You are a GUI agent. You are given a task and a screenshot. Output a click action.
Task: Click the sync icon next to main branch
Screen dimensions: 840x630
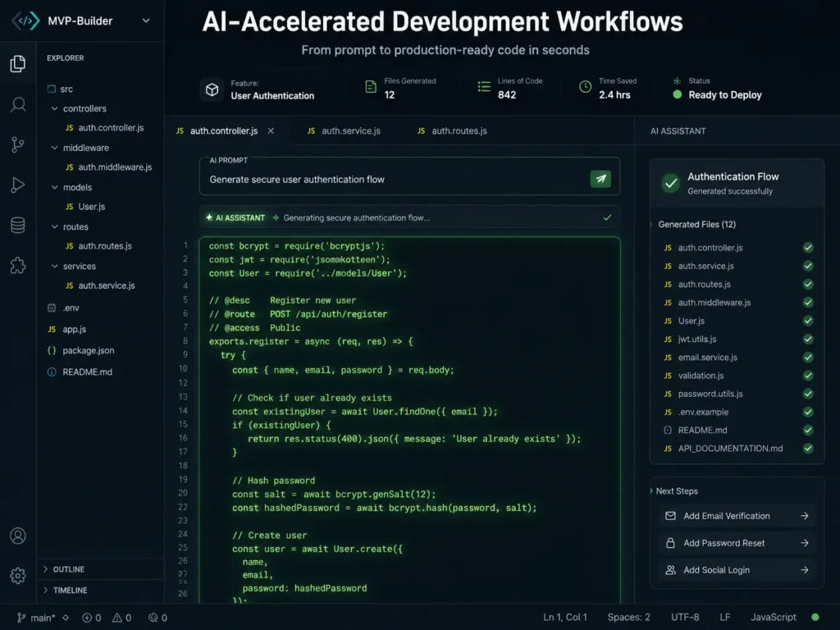coord(66,618)
